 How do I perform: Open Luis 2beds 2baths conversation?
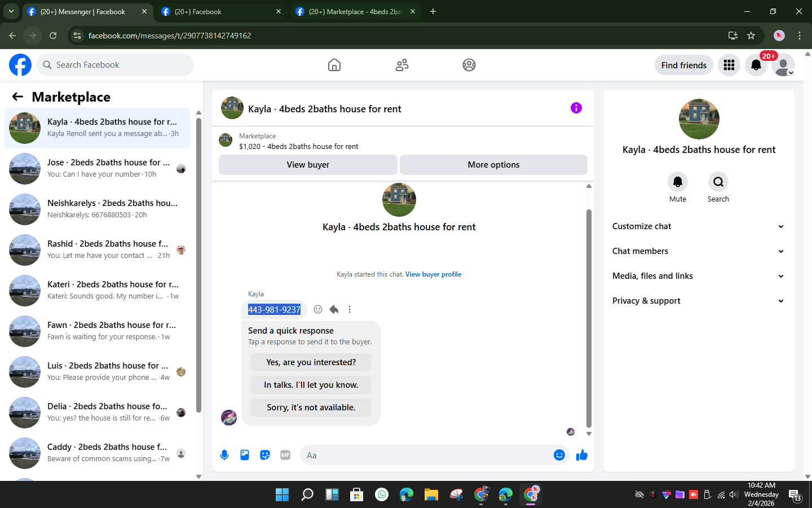click(97, 372)
